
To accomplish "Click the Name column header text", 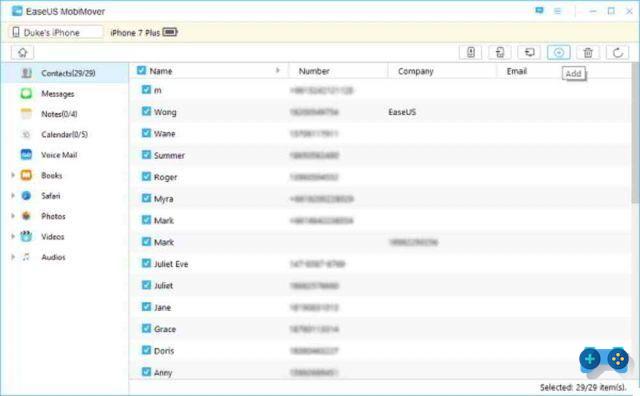I will pos(160,71).
